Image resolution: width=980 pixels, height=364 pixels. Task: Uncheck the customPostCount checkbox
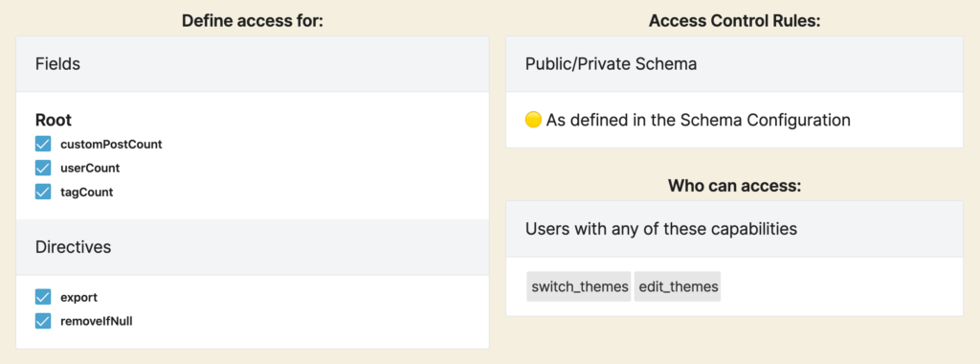pos(42,144)
